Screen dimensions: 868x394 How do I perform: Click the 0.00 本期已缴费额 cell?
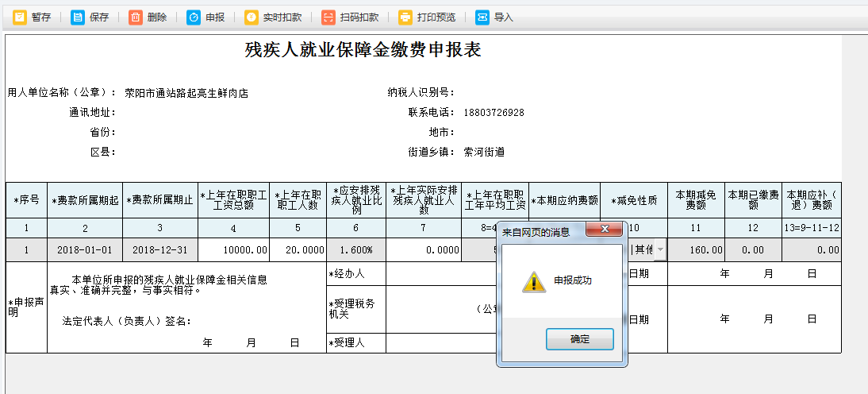[x=753, y=250]
